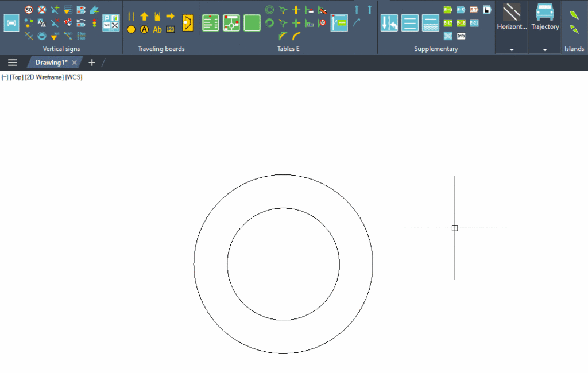588x373 pixels.
Task: Choose the blue water waves sign icon
Action: 431,23
